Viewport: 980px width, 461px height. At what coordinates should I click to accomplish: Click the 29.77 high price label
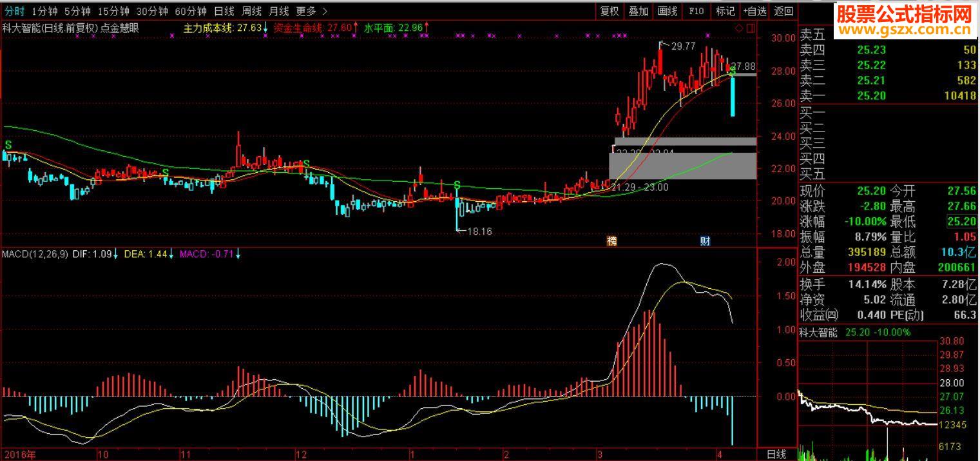pyautogui.click(x=684, y=46)
